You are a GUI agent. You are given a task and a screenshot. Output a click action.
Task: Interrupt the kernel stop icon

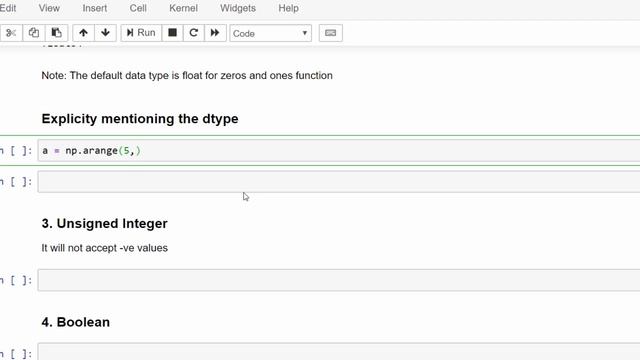coord(172,33)
